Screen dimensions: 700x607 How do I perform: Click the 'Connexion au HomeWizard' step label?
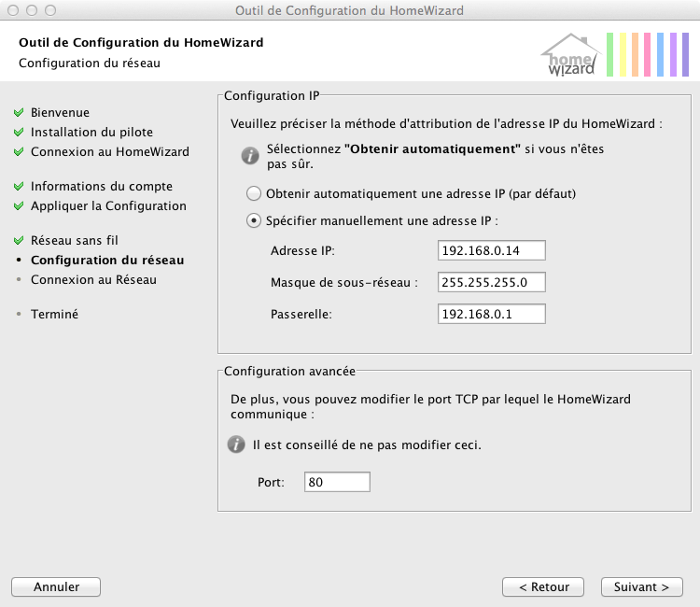(110, 152)
